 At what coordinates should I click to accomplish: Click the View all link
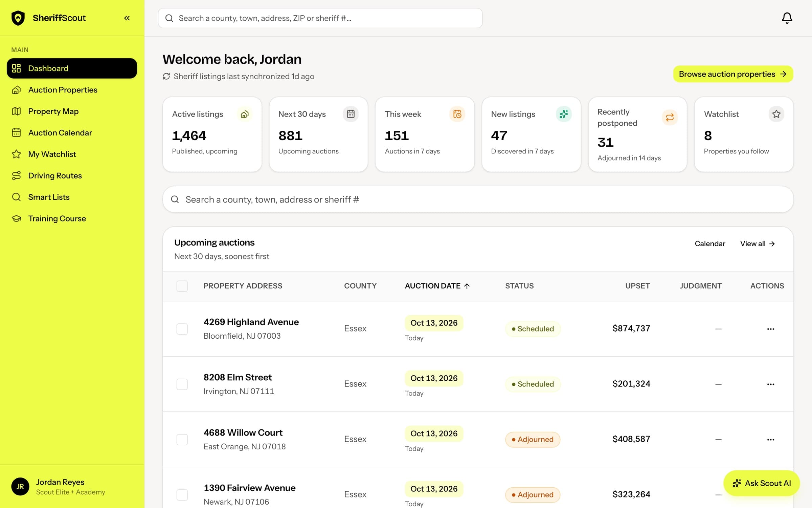tap(757, 244)
